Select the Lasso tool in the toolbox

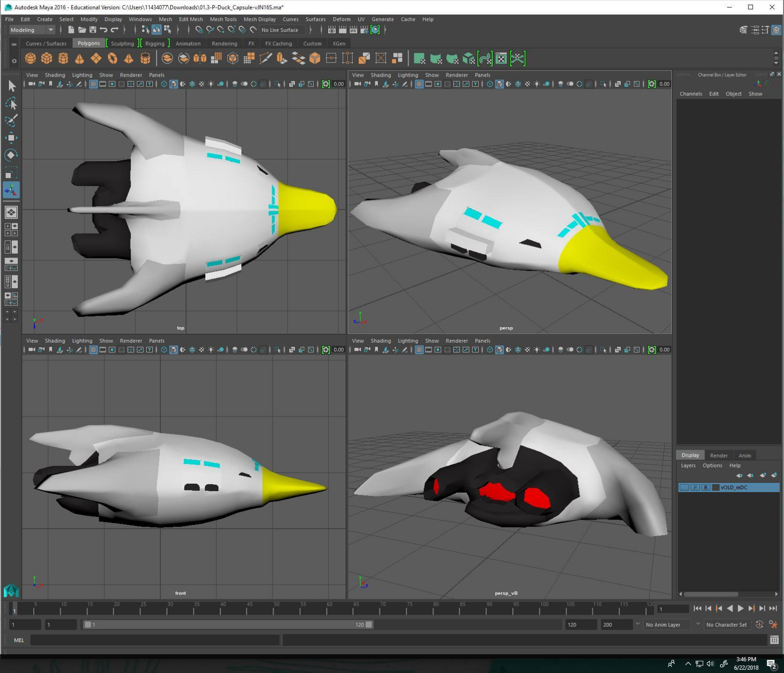click(11, 103)
